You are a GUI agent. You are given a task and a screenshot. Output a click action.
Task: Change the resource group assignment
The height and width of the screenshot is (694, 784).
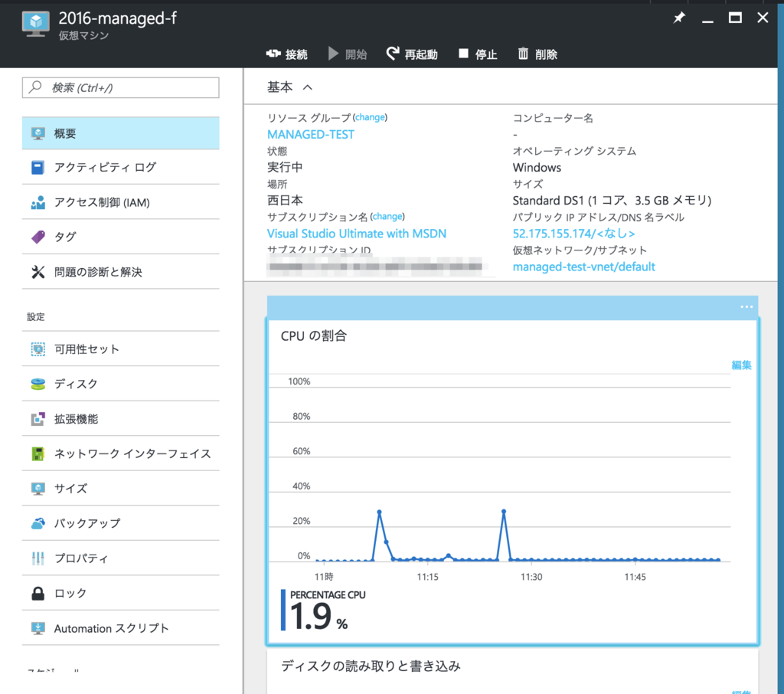(371, 117)
